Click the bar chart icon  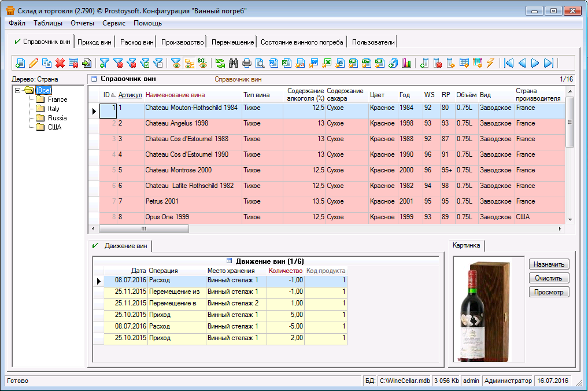pyautogui.click(x=406, y=63)
